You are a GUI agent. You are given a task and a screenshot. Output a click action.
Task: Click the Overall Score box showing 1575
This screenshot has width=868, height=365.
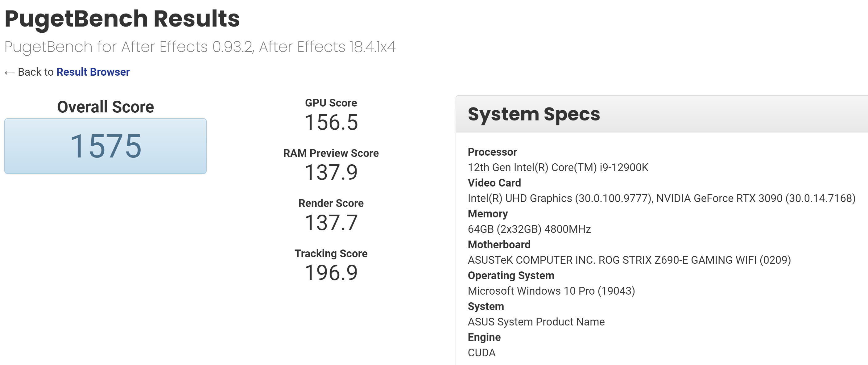[x=105, y=146]
